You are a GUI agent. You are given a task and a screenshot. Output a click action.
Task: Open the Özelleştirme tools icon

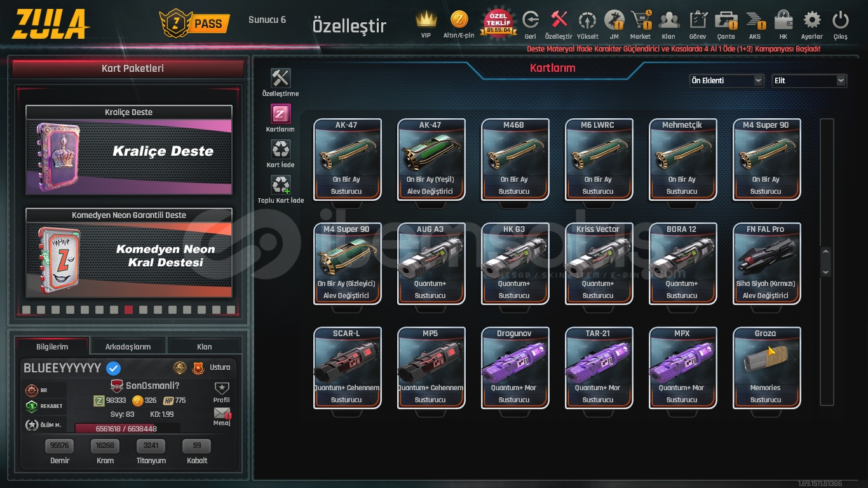[281, 78]
